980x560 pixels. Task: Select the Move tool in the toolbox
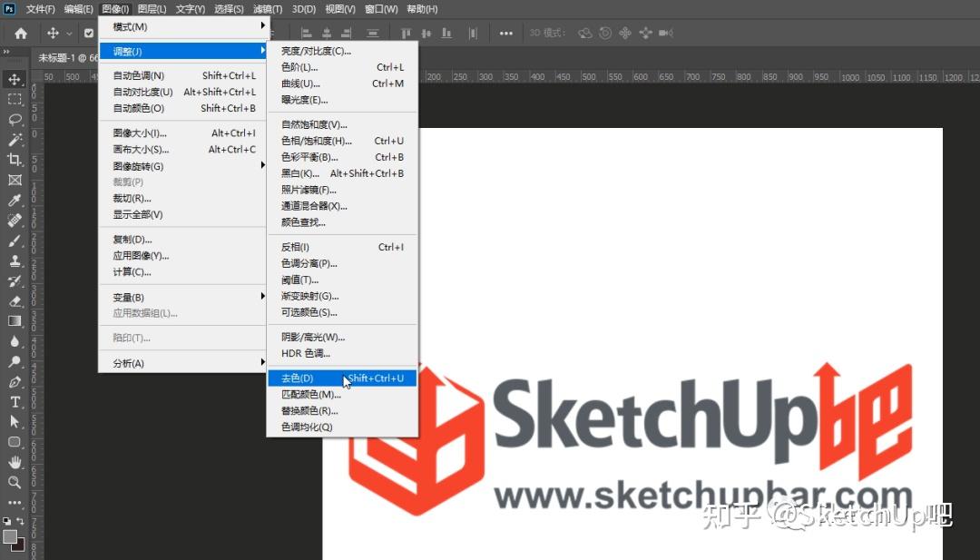point(15,79)
